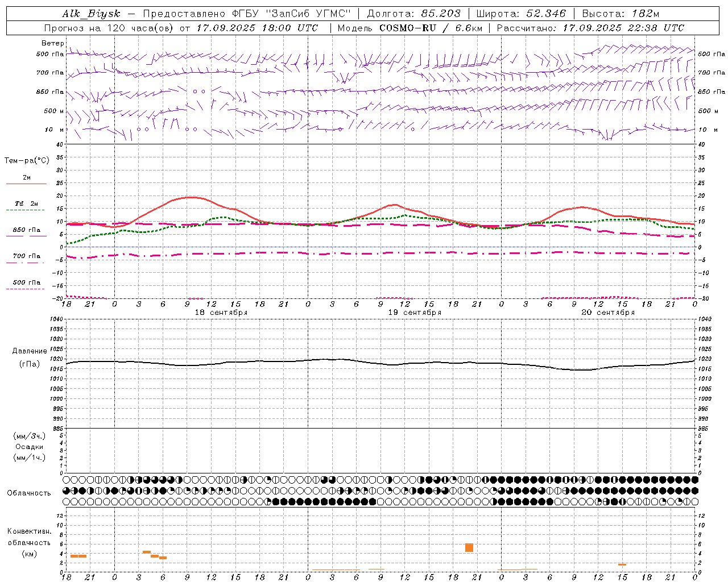Select the Прогноз на 120 часа(ов) text

click(110, 28)
